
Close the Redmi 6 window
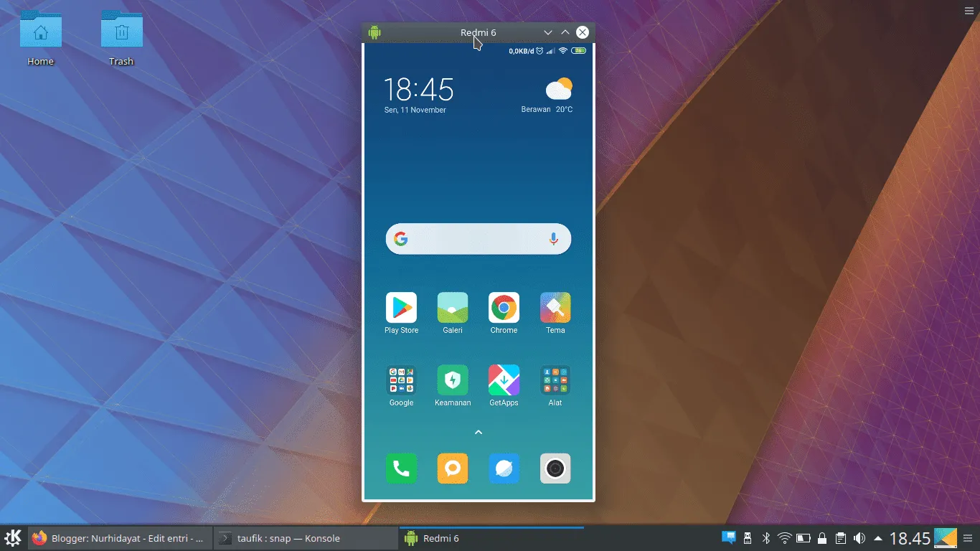[x=583, y=32]
